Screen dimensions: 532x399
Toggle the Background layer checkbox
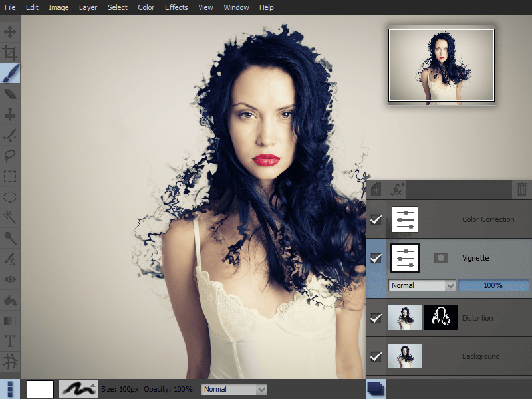pyautogui.click(x=376, y=356)
